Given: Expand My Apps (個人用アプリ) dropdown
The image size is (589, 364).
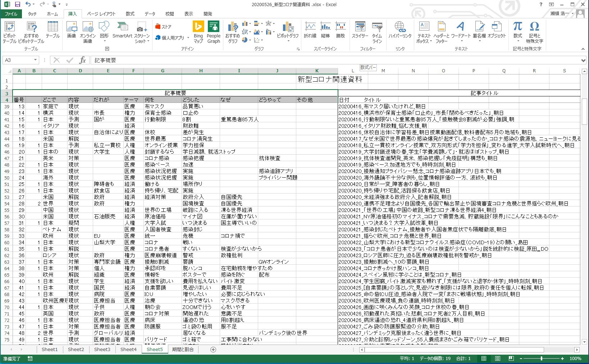Looking at the screenshot, I should click(x=172, y=38).
